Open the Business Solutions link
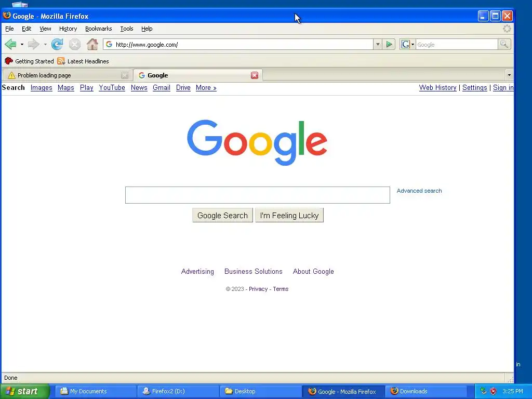This screenshot has width=532, height=399. 254,271
